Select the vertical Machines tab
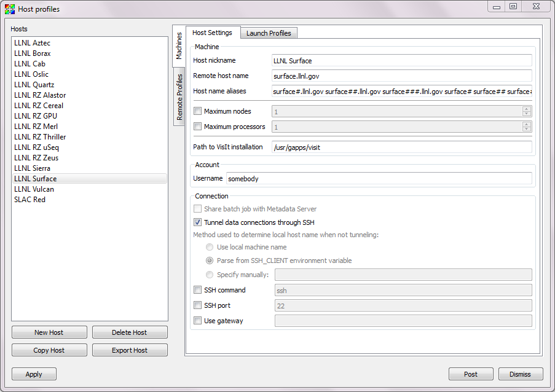The height and width of the screenshot is (392, 555). pyautogui.click(x=179, y=46)
